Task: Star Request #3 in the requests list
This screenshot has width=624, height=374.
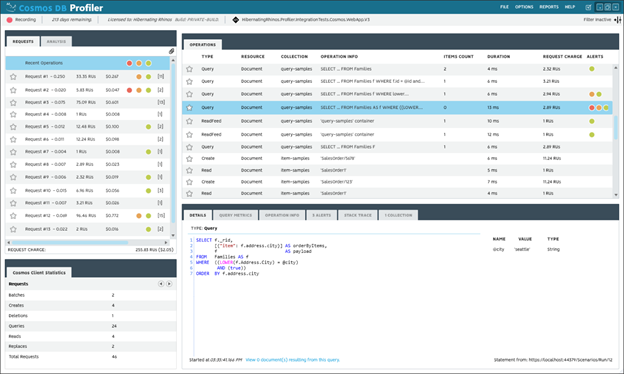Action: click(13, 103)
